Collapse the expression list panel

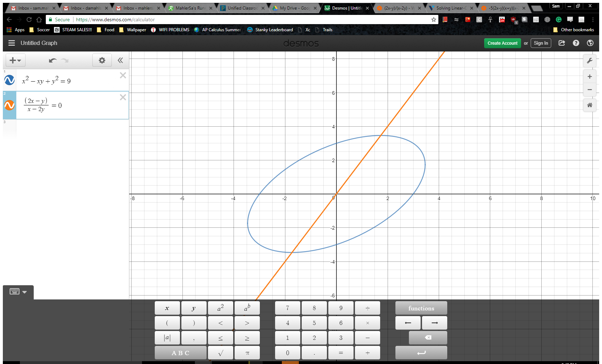[120, 60]
